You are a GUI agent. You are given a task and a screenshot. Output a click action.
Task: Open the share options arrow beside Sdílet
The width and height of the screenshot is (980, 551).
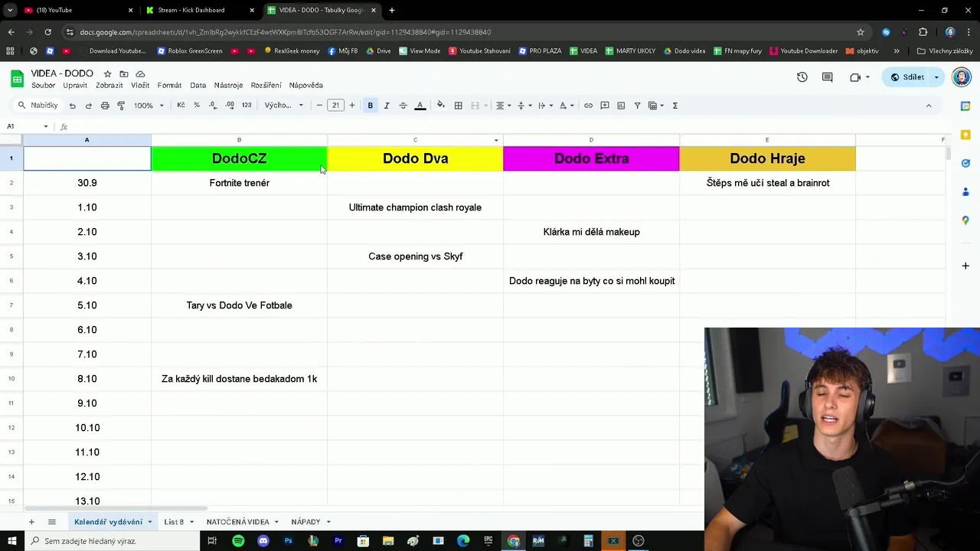tap(936, 77)
